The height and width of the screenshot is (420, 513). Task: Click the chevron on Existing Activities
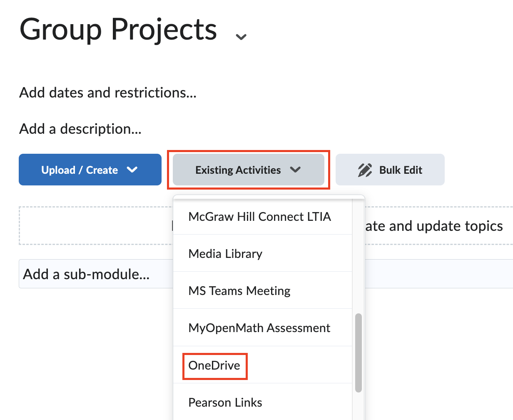pos(296,170)
